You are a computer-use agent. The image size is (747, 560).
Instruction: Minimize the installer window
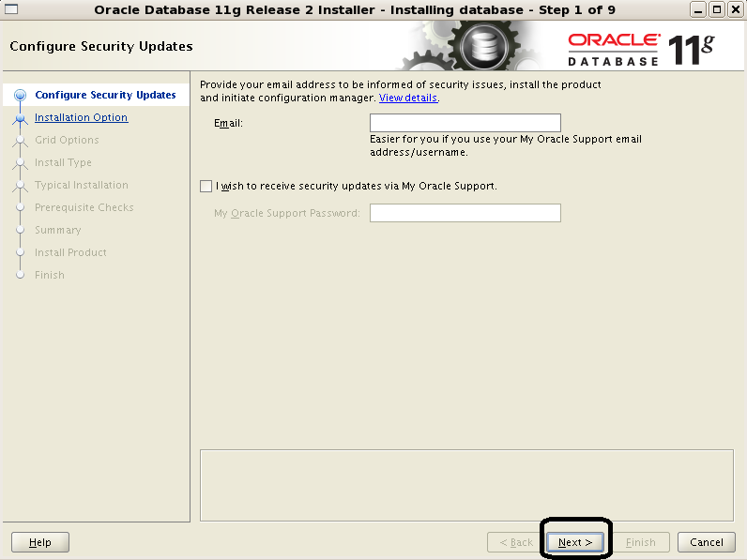pos(698,9)
